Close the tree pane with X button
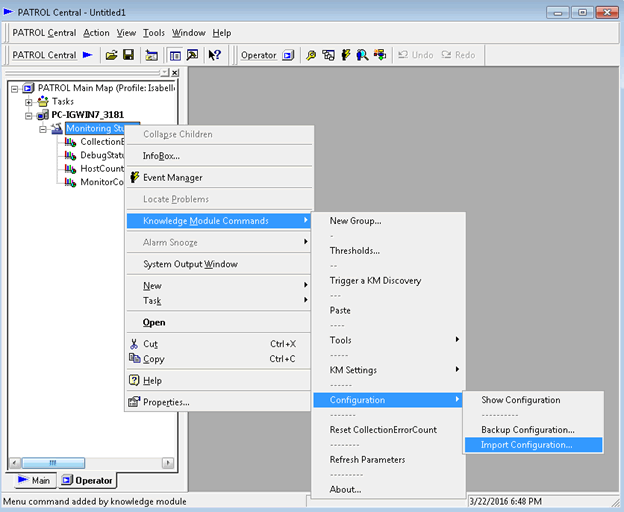Viewport: 624px width, 512px height. coord(175,72)
